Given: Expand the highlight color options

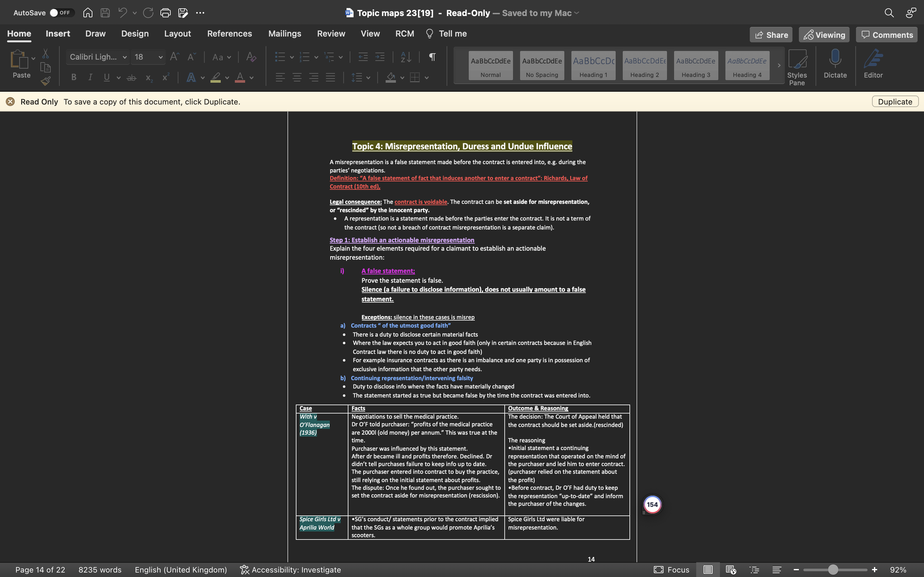Looking at the screenshot, I should click(x=227, y=78).
